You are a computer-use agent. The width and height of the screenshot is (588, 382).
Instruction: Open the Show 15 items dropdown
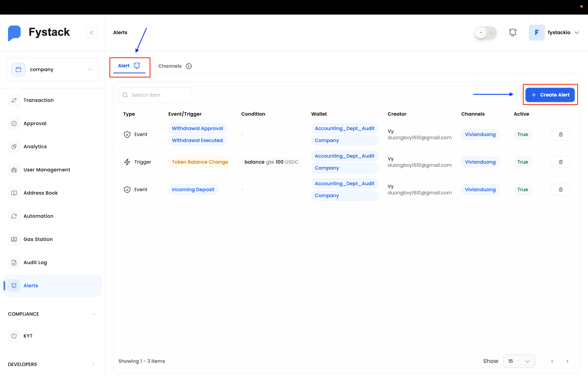[x=519, y=361]
